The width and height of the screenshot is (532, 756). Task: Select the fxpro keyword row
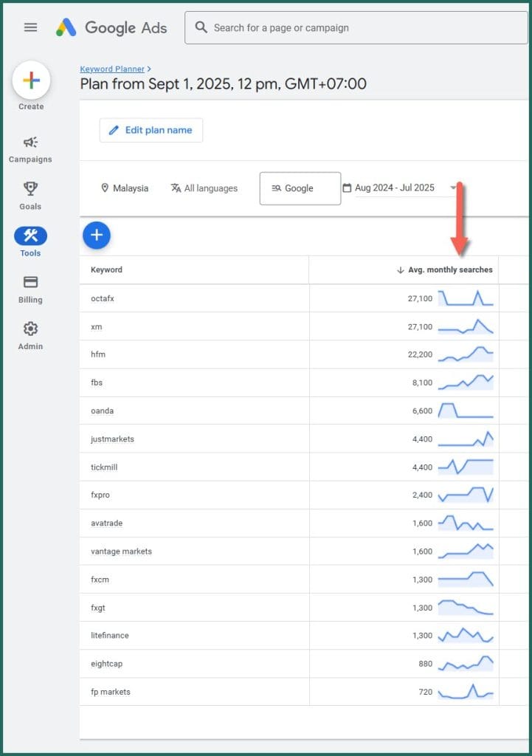303,495
